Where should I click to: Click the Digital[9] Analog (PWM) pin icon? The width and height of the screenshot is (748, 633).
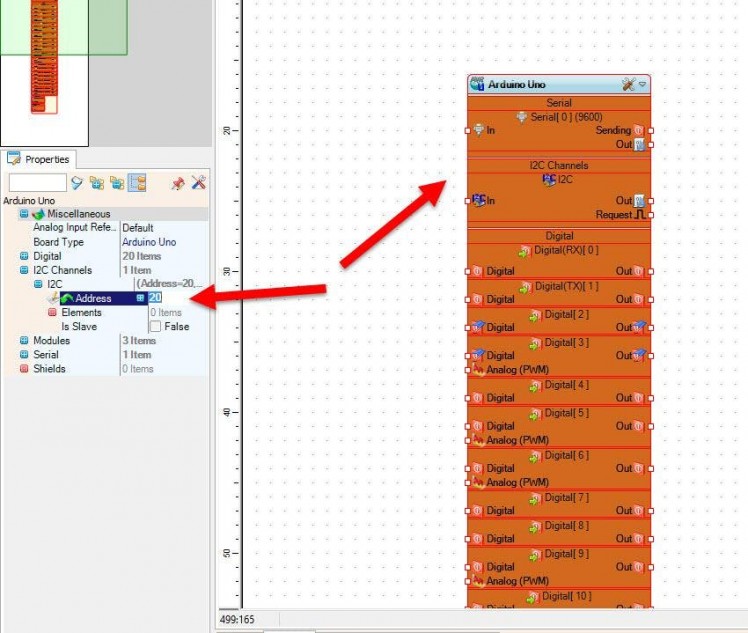(478, 581)
